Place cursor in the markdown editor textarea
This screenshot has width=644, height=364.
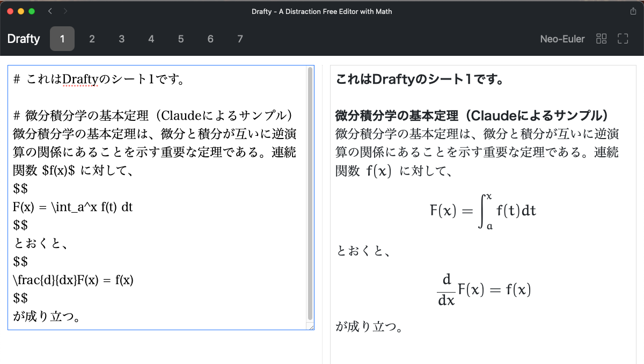161,198
